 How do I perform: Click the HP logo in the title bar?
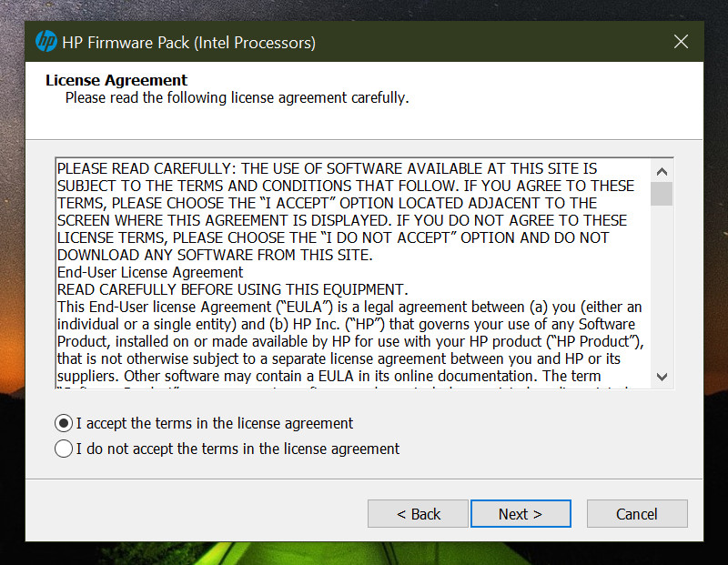pyautogui.click(x=45, y=42)
